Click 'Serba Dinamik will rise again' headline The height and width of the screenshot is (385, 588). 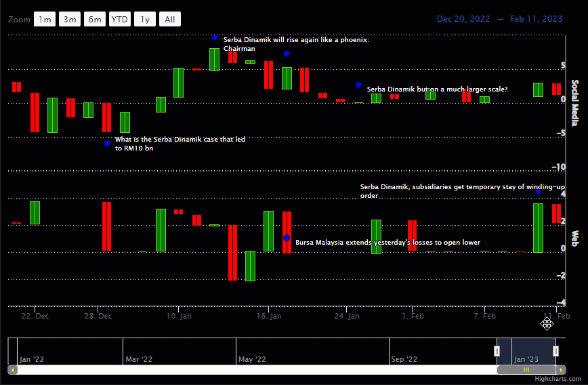[x=296, y=44]
